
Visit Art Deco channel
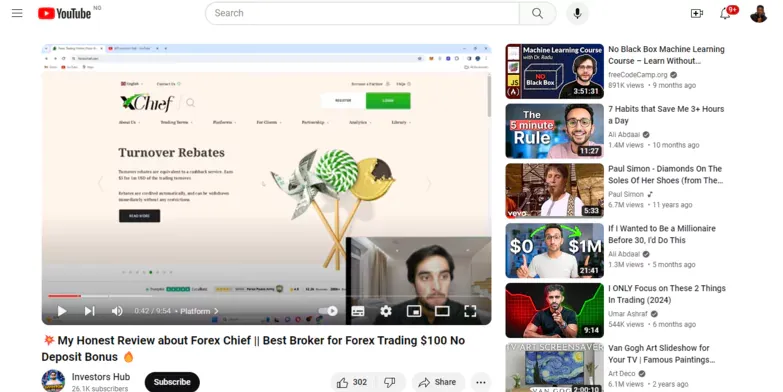pyautogui.click(x=622, y=374)
